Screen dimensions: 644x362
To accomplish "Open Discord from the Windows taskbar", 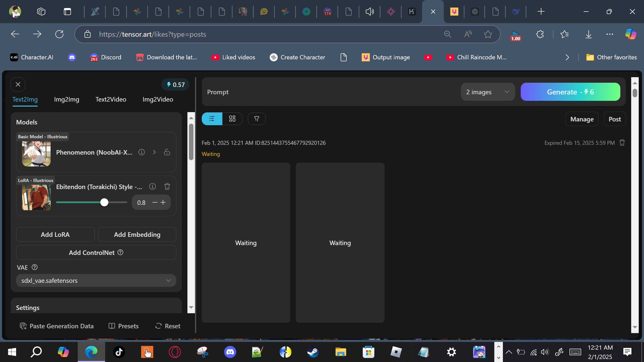I will pos(230,352).
